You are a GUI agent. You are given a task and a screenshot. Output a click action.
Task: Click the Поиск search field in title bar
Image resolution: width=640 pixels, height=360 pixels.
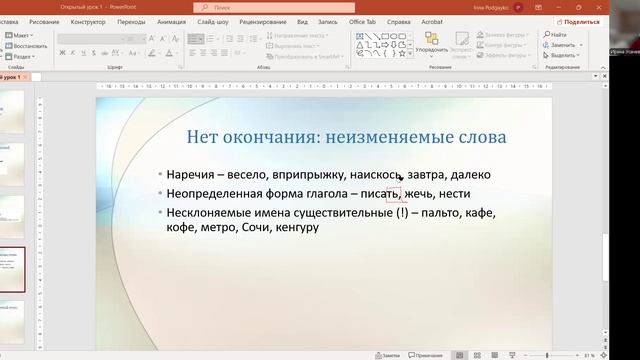coord(274,7)
